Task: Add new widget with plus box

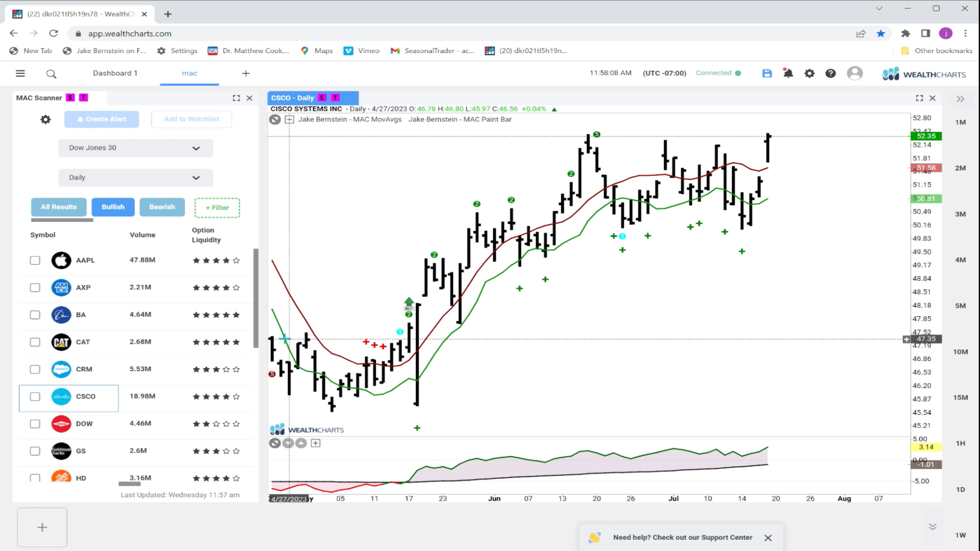Action: pos(42,528)
